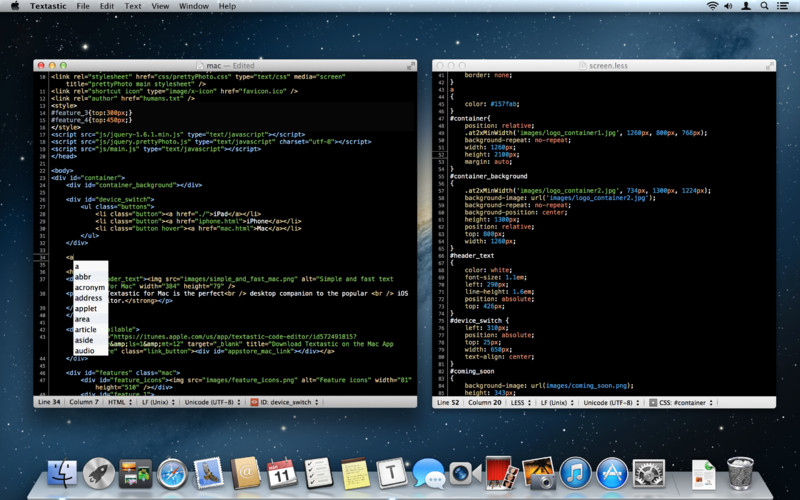Enter fullscreen in screen.less window
Screen dimensions: 800x500
click(769, 65)
